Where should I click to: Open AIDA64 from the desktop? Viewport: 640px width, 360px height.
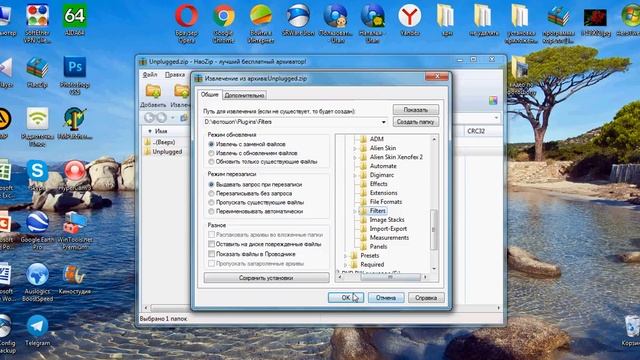click(x=75, y=16)
